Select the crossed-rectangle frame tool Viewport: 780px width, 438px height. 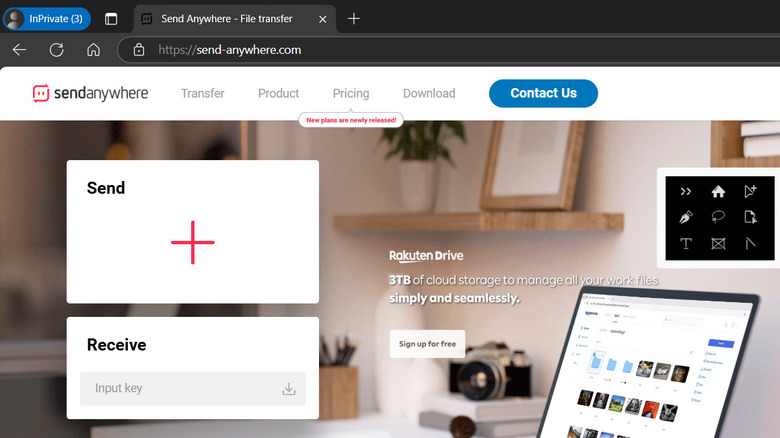(718, 243)
